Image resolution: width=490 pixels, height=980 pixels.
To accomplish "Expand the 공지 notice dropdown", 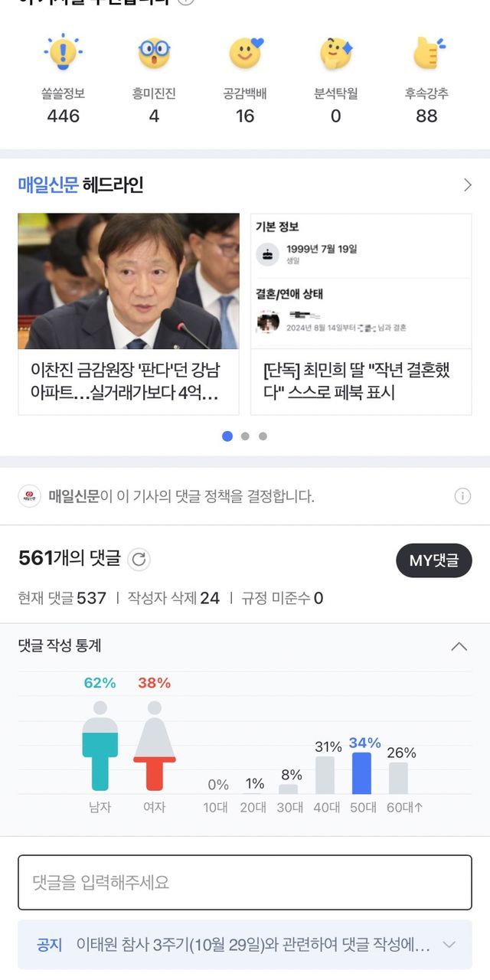I will click(449, 945).
